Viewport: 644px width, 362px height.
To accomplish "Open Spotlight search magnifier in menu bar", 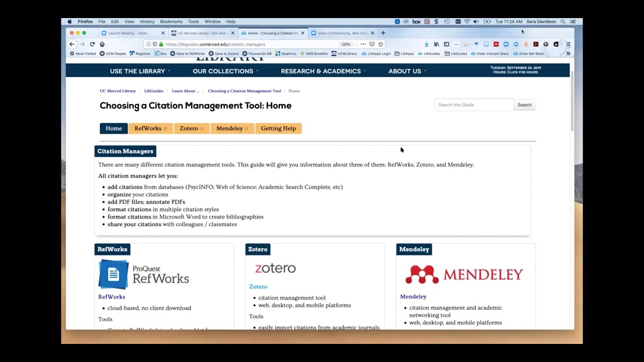I will 563,22.
